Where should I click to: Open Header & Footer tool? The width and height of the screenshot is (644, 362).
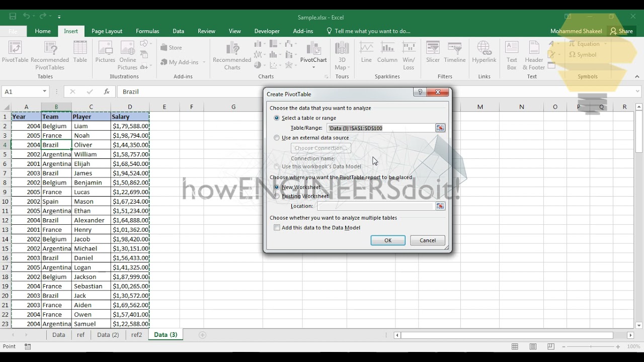click(x=534, y=55)
